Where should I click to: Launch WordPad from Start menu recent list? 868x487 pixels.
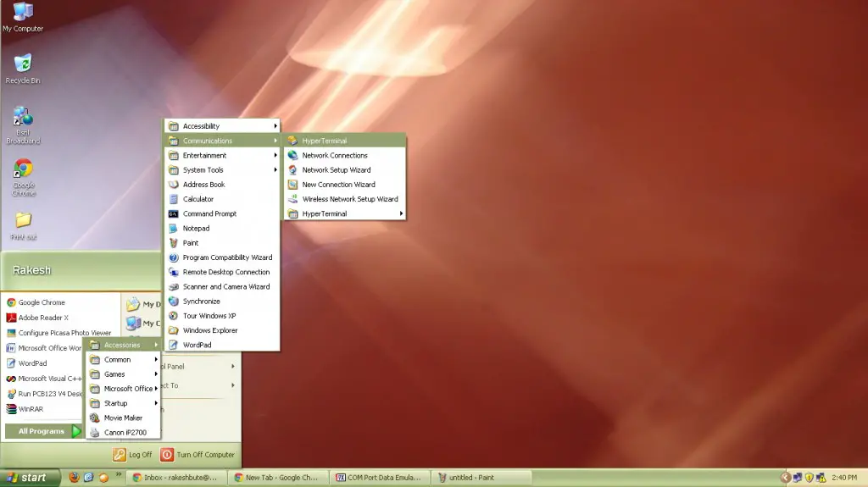point(44,363)
